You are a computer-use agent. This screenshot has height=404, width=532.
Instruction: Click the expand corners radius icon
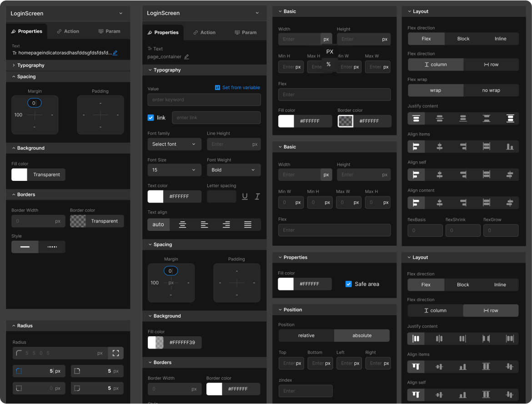(115, 353)
